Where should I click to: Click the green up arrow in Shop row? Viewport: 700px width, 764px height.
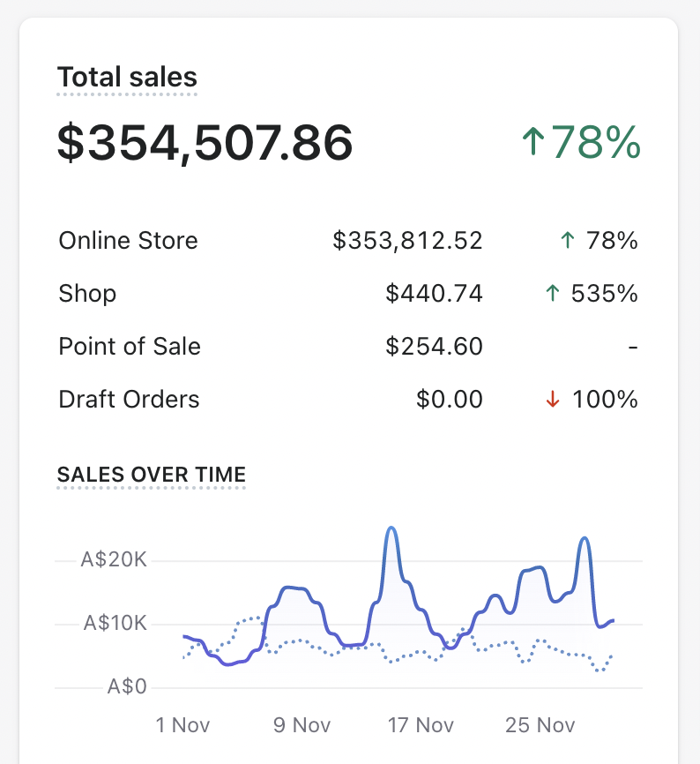(x=553, y=294)
